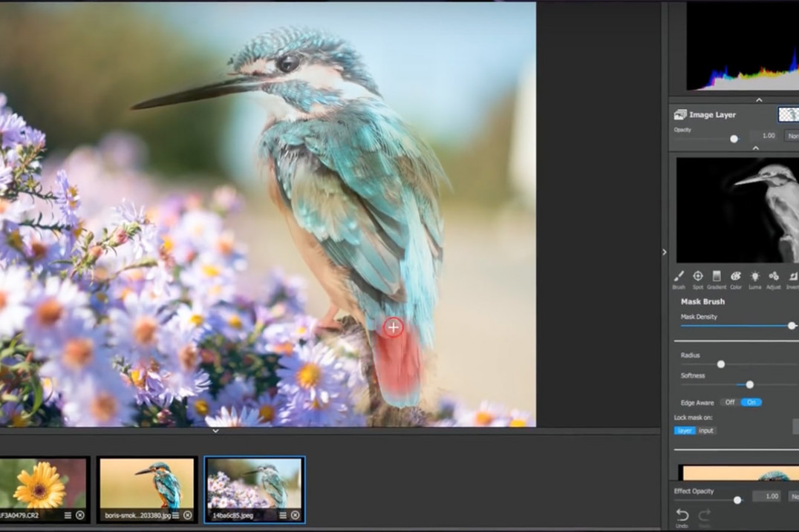This screenshot has width=799, height=532.
Task: Turn Edge Aware off
Action: coord(730,402)
